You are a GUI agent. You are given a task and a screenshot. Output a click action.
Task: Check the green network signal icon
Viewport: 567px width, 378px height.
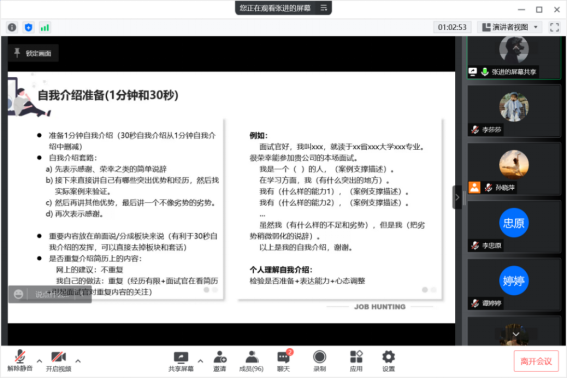(x=45, y=27)
